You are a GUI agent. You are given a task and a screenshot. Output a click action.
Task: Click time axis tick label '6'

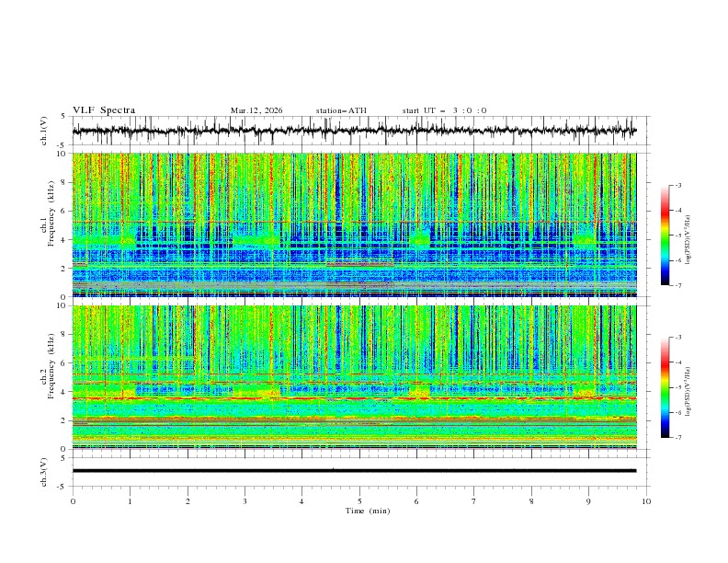tap(416, 501)
